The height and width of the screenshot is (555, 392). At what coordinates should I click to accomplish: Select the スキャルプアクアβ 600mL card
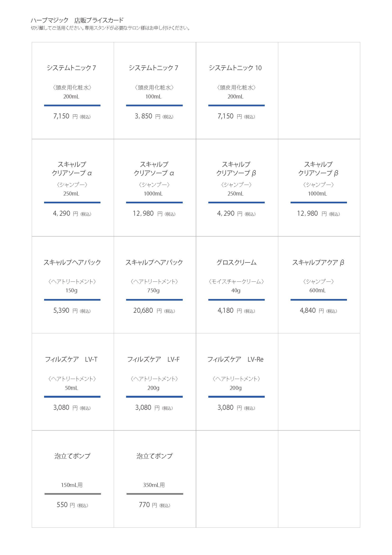(x=319, y=285)
